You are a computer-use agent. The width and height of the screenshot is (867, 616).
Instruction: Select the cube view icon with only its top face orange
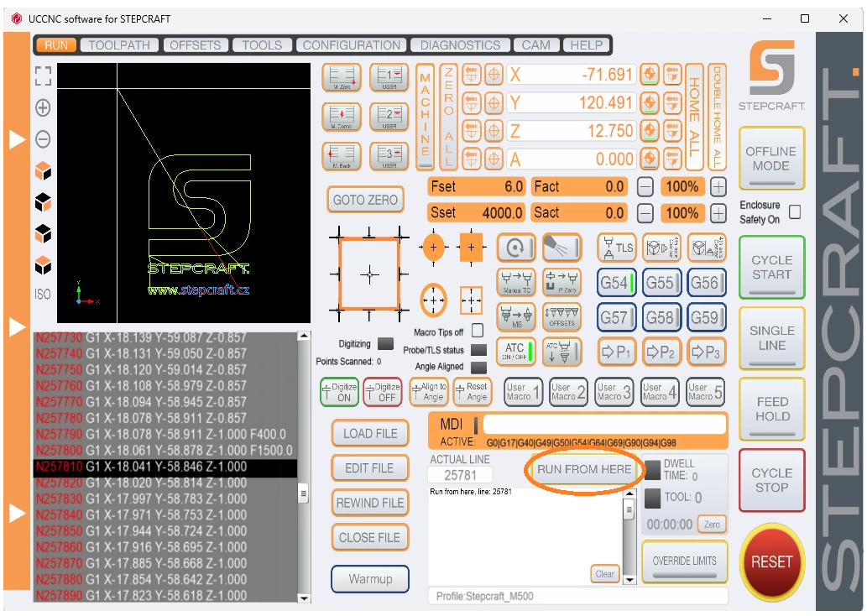point(43,265)
